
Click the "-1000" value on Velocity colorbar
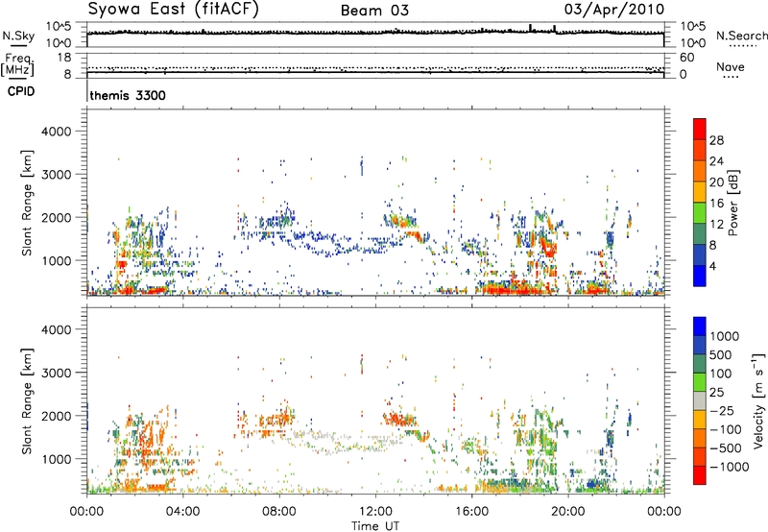(x=730, y=467)
